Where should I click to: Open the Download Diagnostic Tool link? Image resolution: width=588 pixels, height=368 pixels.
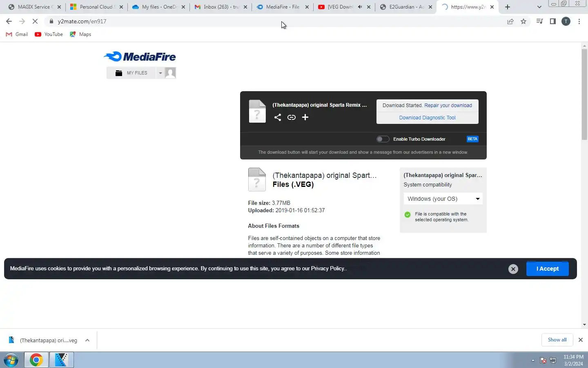(427, 118)
